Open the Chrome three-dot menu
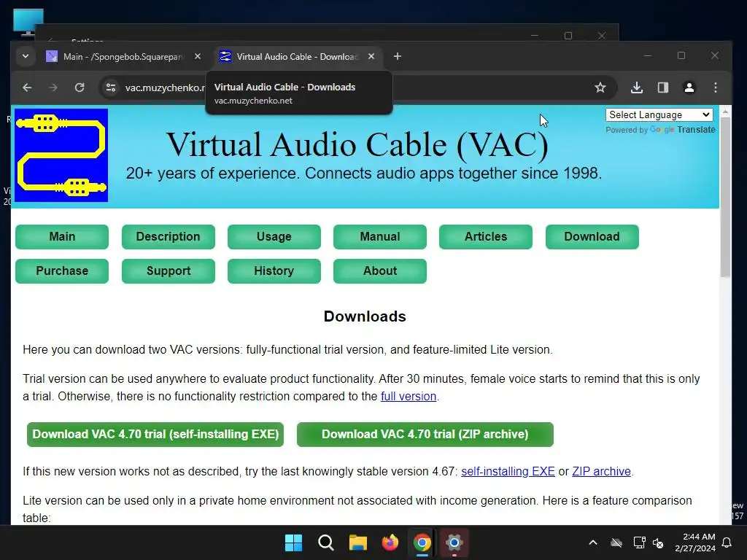The width and height of the screenshot is (747, 560). (716, 87)
